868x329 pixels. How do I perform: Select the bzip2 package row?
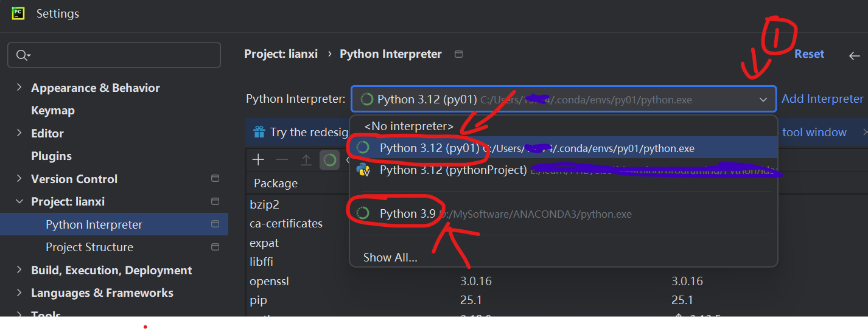point(264,204)
